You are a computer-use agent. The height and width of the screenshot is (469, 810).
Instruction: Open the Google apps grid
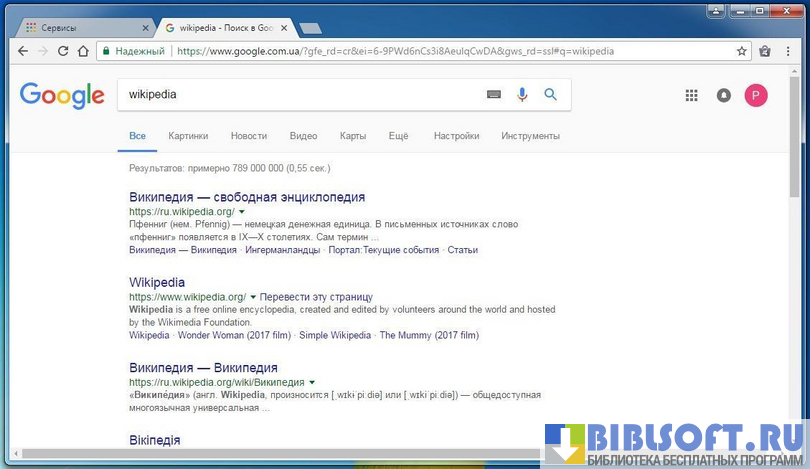coord(691,95)
